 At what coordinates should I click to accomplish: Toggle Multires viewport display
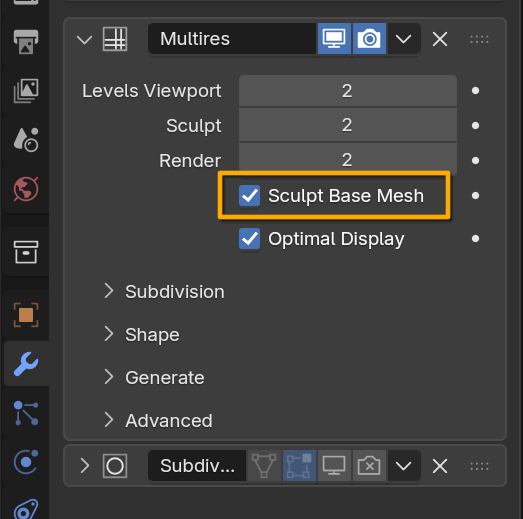coord(334,39)
